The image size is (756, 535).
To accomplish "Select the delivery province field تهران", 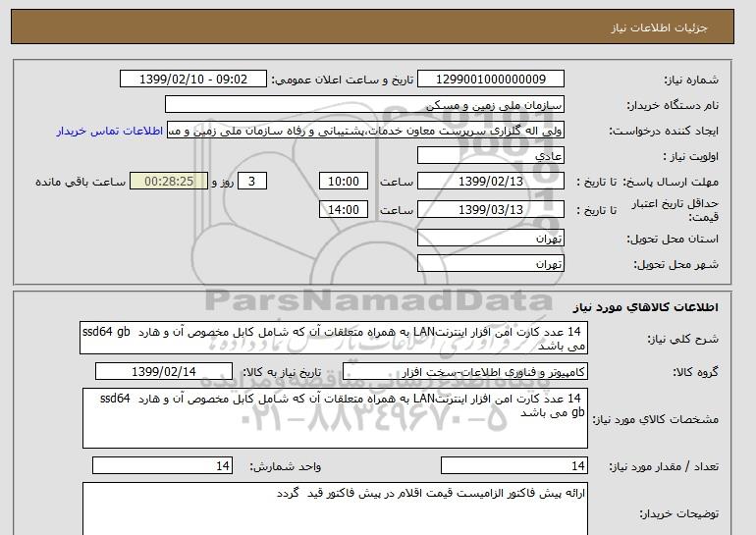I will tap(490, 239).
